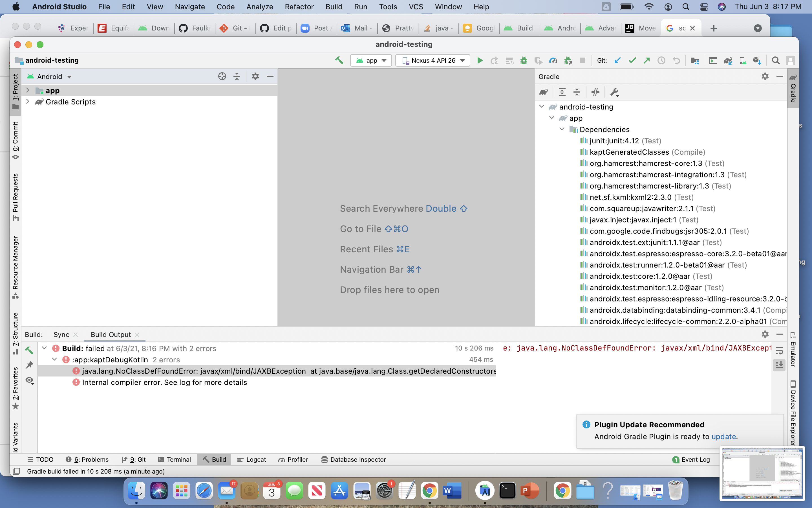
Task: Open the Android project view dropdown
Action: (x=50, y=76)
